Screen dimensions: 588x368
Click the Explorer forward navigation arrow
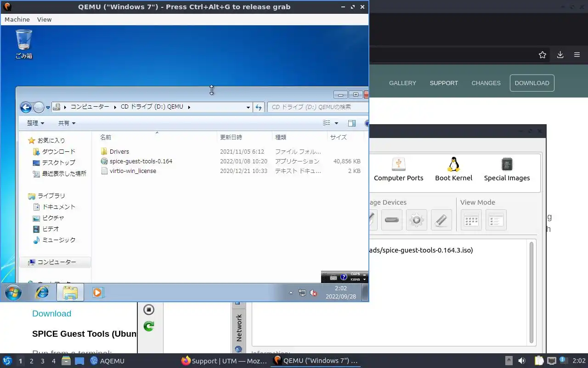(39, 108)
